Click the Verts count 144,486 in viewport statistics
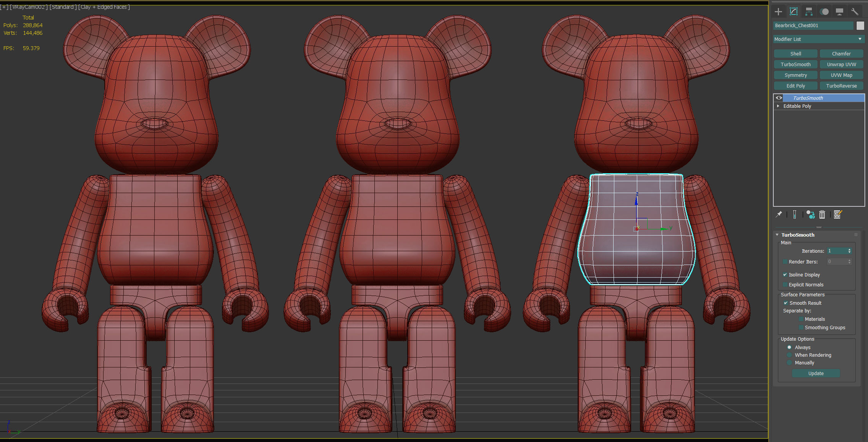Image resolution: width=868 pixels, height=442 pixels. (32, 33)
